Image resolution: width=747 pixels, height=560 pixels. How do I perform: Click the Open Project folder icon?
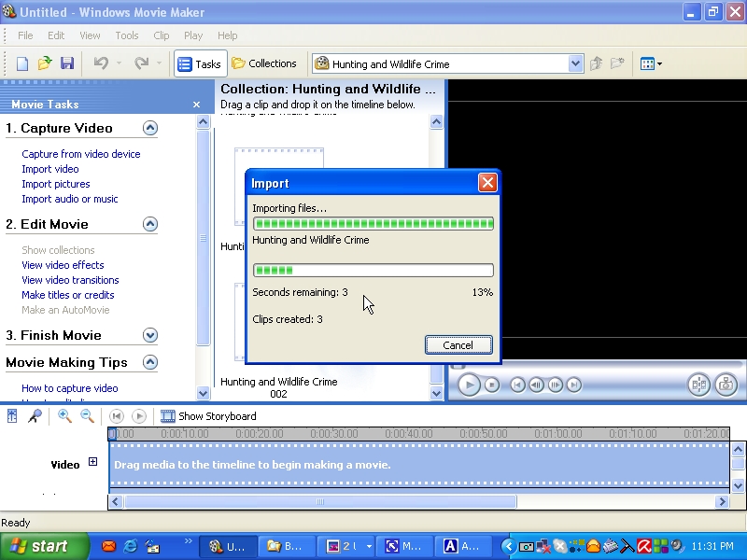point(45,63)
